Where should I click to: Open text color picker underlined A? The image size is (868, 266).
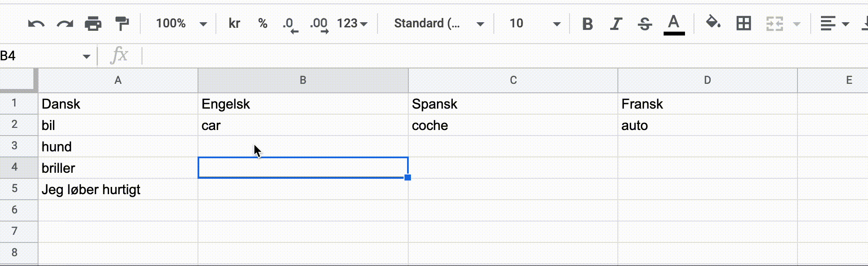point(674,24)
